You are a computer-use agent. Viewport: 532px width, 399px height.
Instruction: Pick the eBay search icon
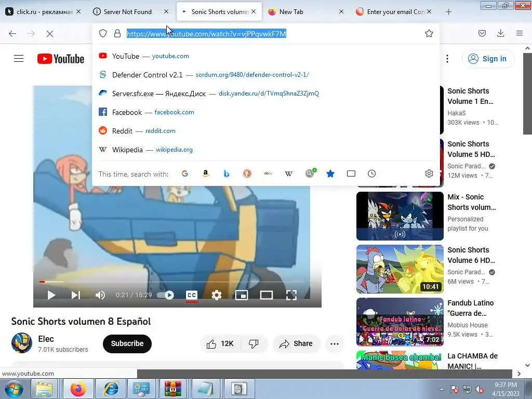pos(268,174)
